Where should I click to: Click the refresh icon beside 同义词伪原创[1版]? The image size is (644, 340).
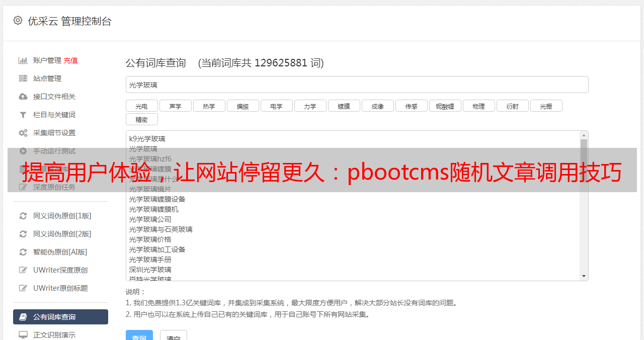tap(23, 216)
